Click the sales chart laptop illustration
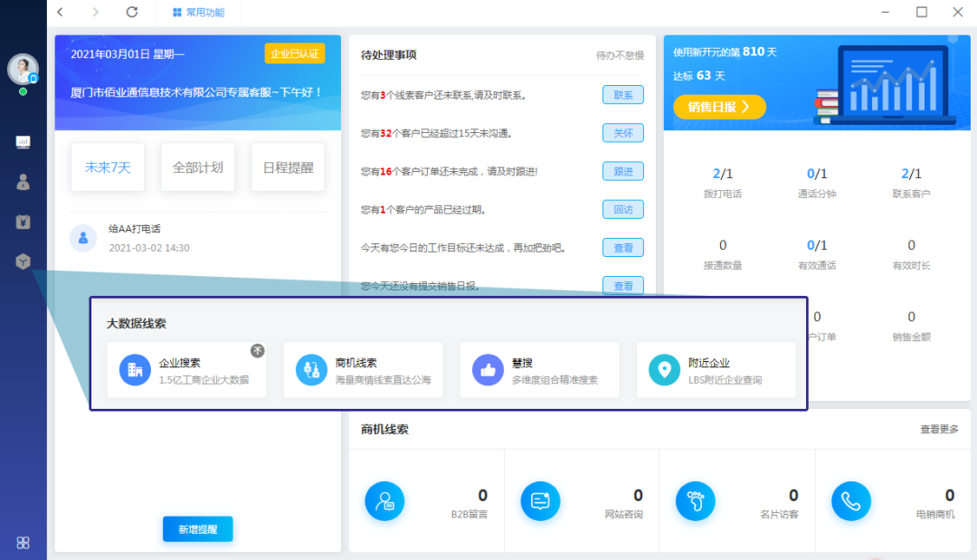Screen dimensions: 977x560 point(885,84)
